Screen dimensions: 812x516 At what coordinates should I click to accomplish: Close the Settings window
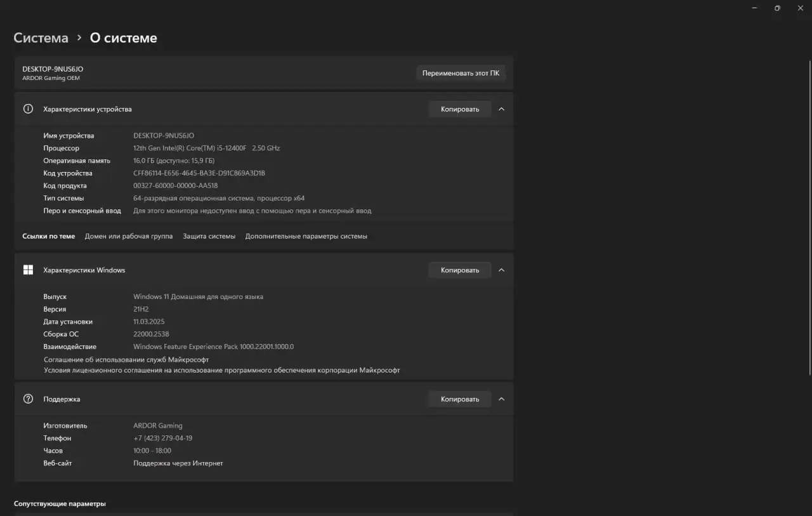coord(801,8)
